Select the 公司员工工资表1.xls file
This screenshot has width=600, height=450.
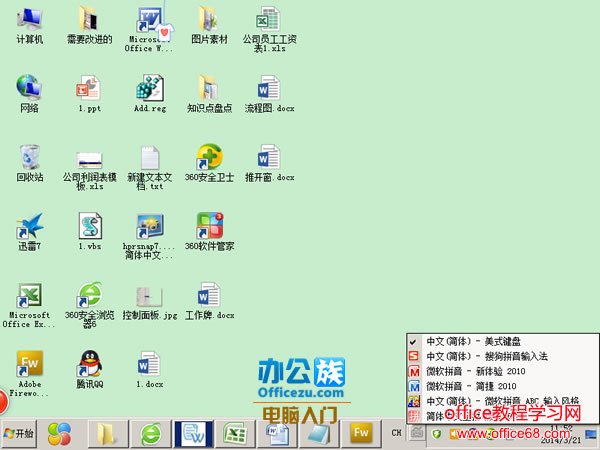(269, 29)
